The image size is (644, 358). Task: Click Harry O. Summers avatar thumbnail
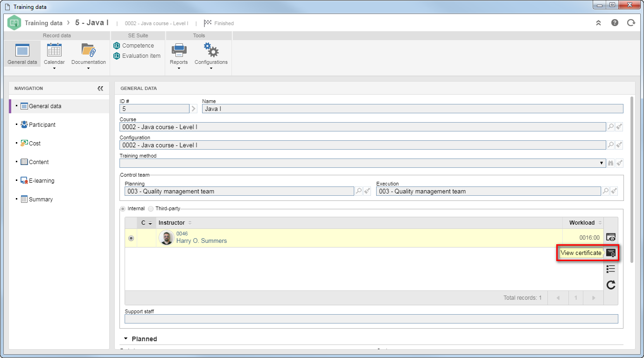tap(167, 238)
